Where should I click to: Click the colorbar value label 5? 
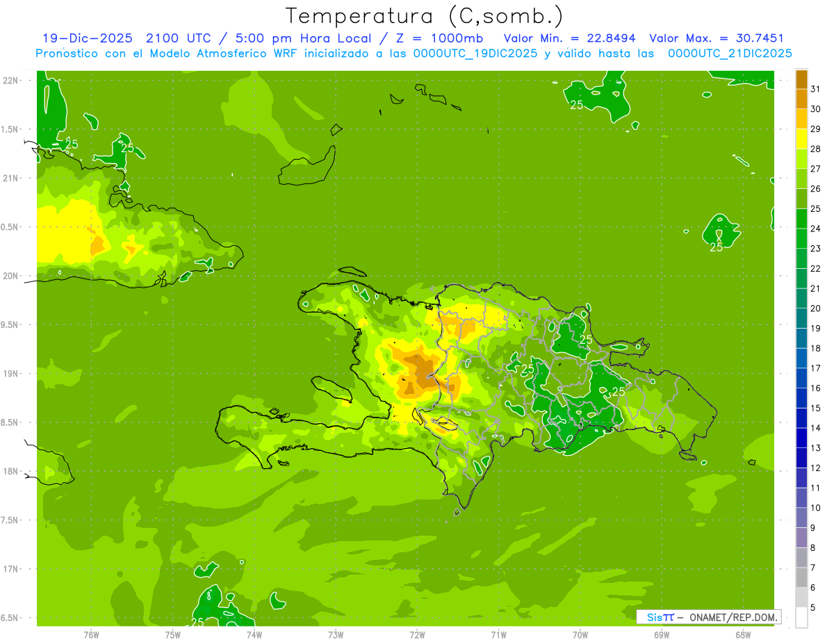(x=813, y=608)
